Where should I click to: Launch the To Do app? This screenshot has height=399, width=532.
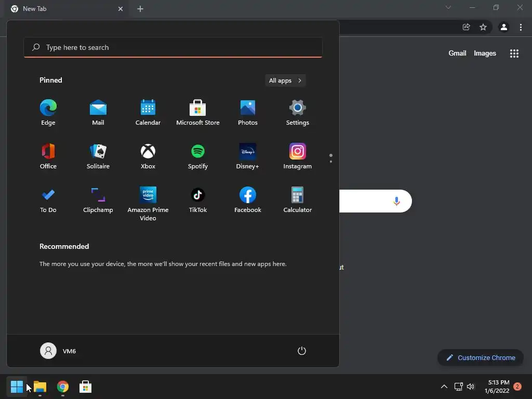(x=48, y=200)
